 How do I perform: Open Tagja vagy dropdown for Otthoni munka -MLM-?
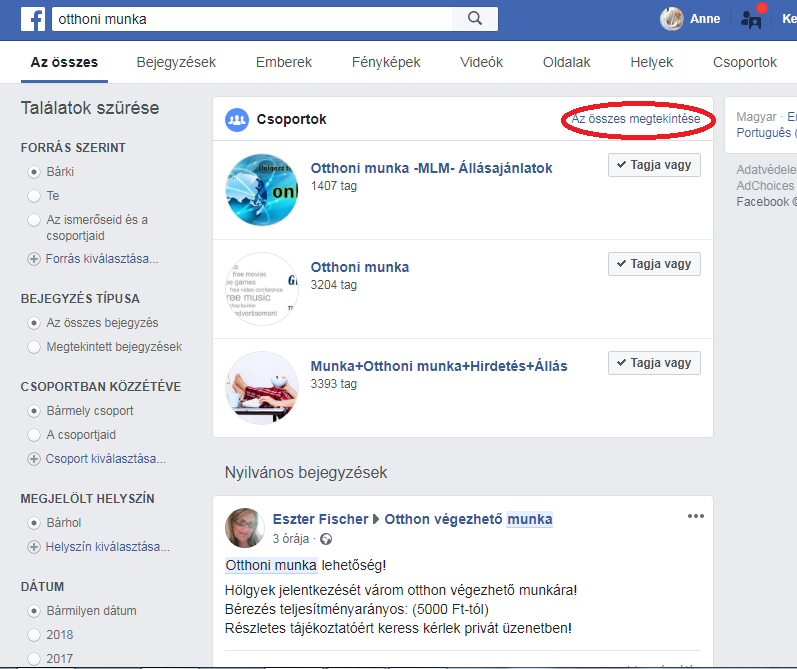pyautogui.click(x=654, y=165)
